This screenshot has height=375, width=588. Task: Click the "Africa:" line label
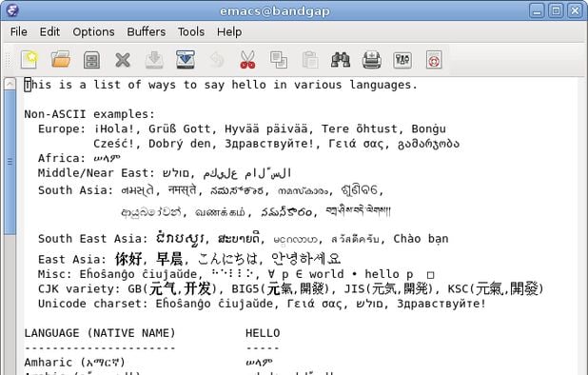point(62,158)
